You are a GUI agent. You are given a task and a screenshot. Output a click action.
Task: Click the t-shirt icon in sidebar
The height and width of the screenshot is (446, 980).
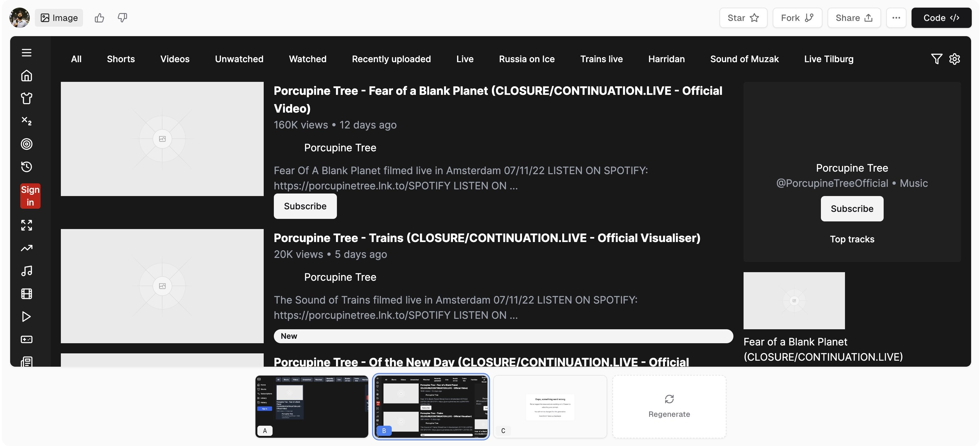point(26,98)
